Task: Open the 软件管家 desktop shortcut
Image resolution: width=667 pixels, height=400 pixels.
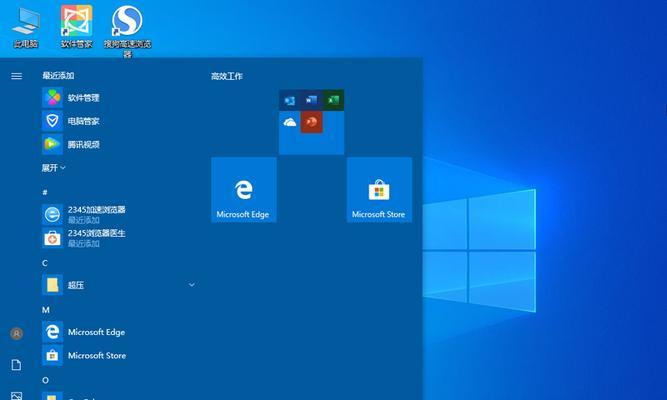Action: tap(77, 26)
